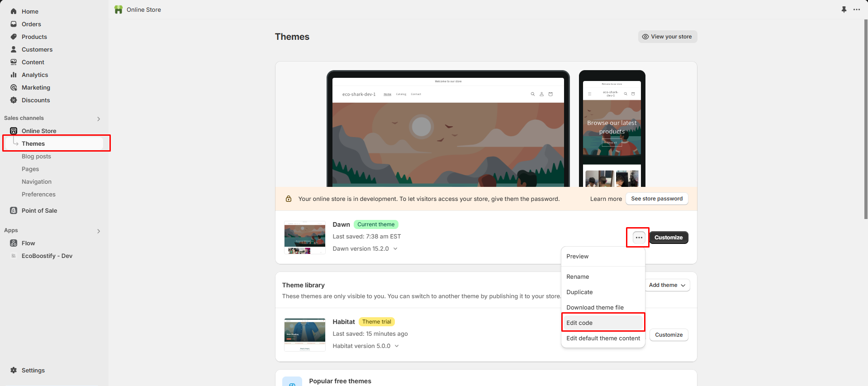Image resolution: width=868 pixels, height=386 pixels.
Task: Open Navigation under Online Store
Action: click(x=37, y=181)
